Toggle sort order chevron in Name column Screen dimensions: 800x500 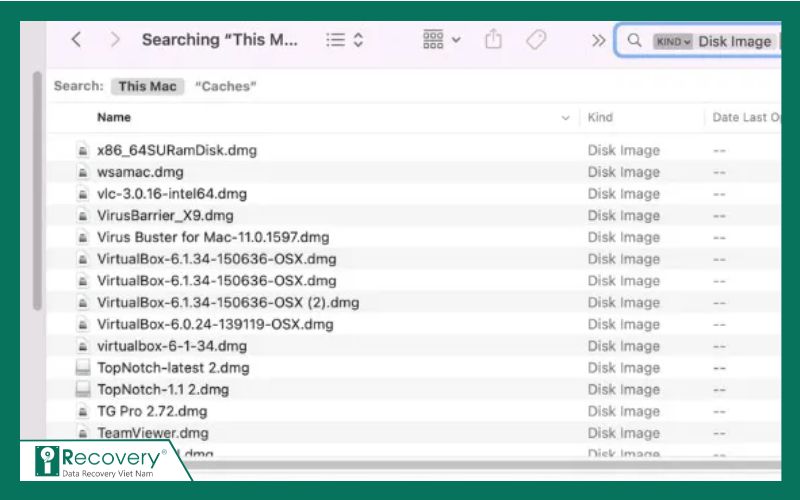point(565,118)
